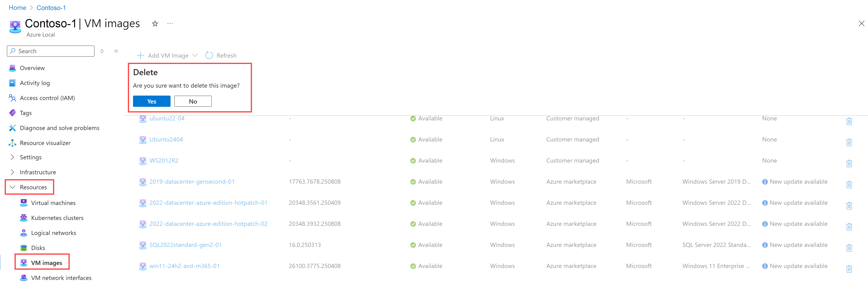
Task: Click the Virtual machines icon in sidebar
Action: tap(24, 203)
